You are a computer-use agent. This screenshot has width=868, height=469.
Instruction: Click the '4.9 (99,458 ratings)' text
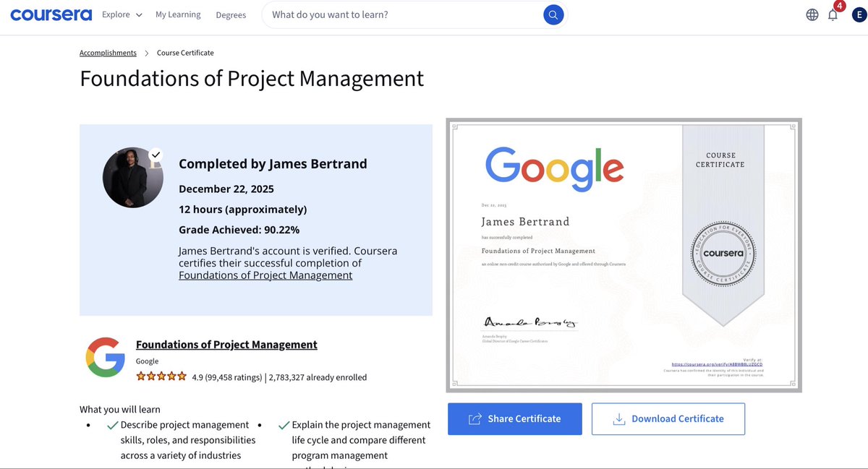point(227,377)
